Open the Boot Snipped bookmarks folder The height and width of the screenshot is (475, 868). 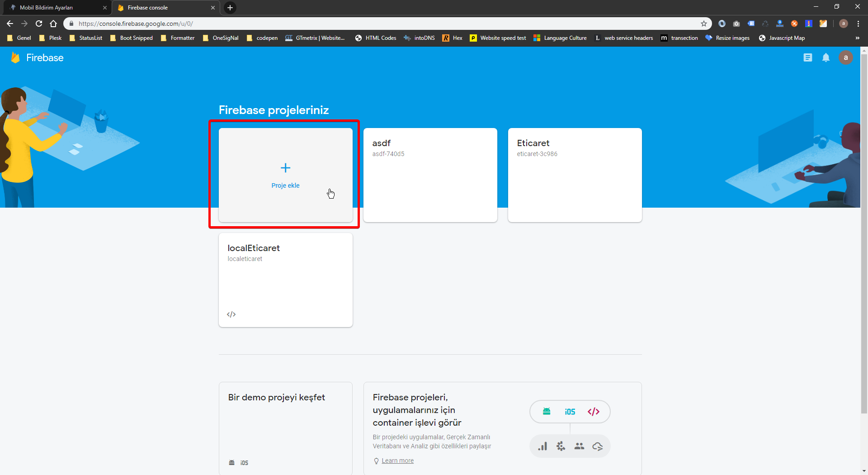click(x=132, y=38)
